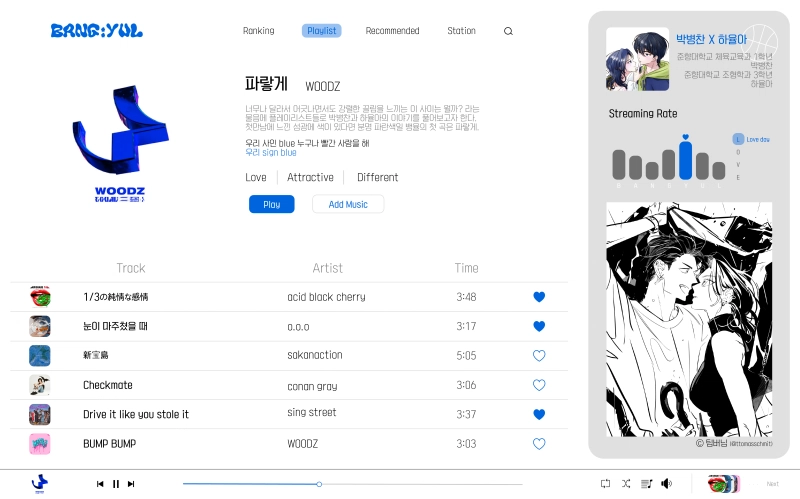The image size is (800, 499).
Task: Select the Drive it like you stole it track
Action: [289, 414]
